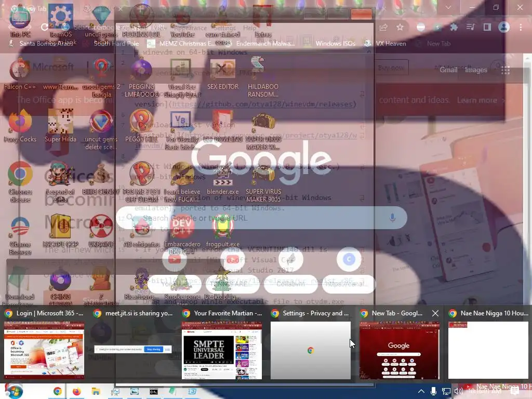This screenshot has height=399, width=532.
Task: Click the tray microphone icon
Action: tap(433, 391)
